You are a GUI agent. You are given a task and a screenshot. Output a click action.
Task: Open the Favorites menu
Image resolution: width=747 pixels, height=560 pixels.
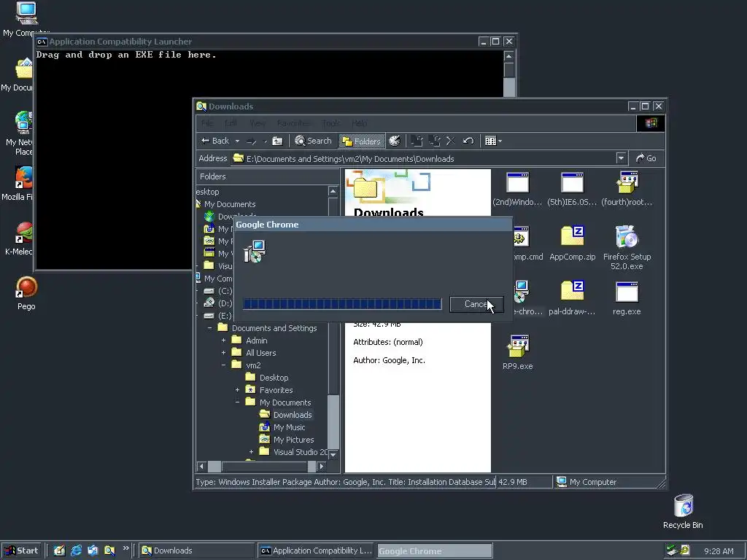point(293,123)
